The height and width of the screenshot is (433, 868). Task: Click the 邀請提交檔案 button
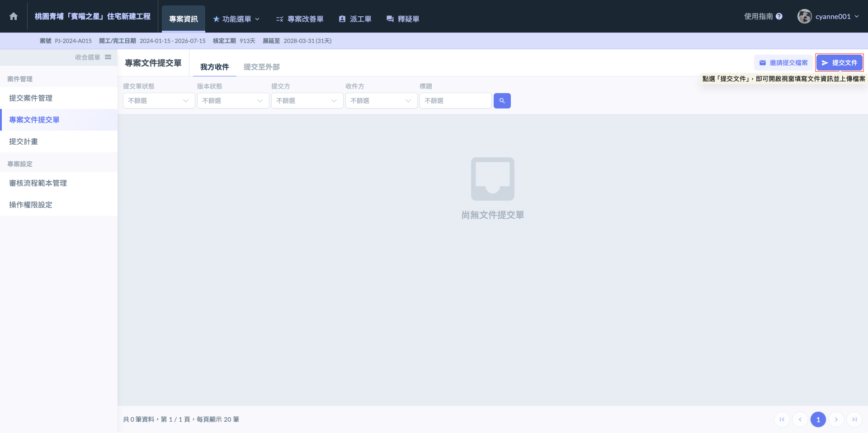[783, 63]
